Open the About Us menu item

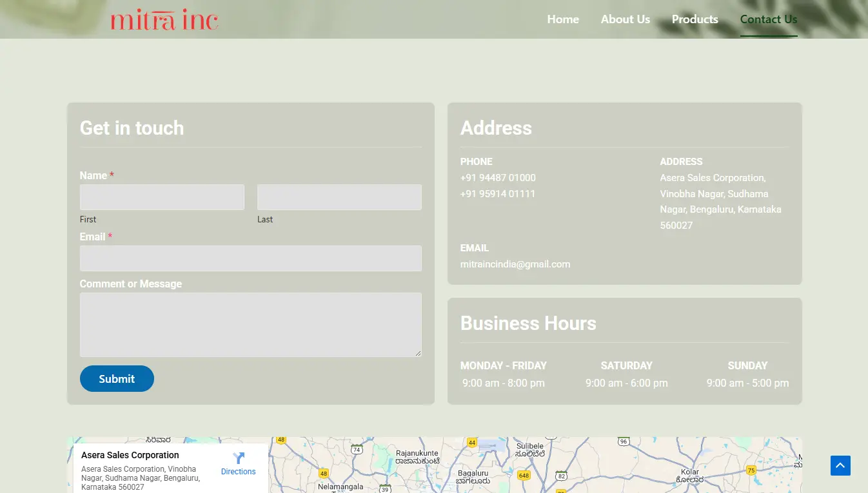(x=625, y=19)
